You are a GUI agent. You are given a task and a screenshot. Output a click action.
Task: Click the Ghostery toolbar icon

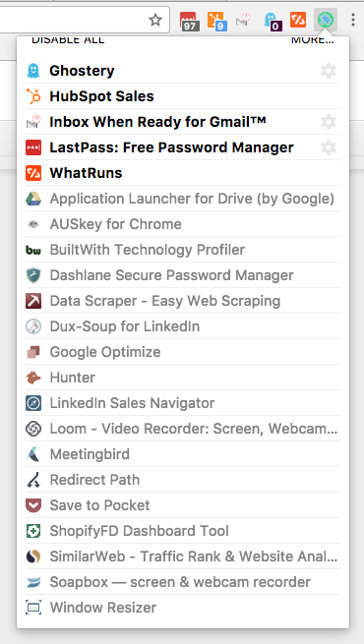coord(272,21)
